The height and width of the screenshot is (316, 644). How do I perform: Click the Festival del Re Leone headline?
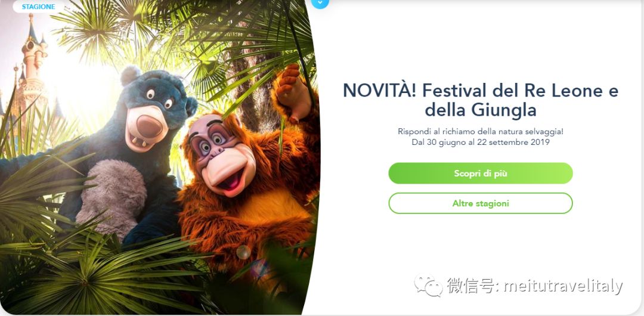481,100
